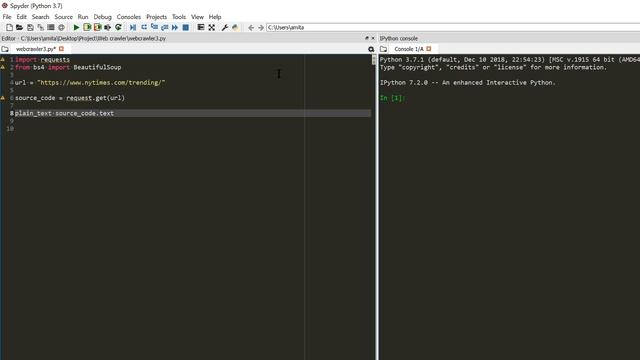Run the file with the green play icon

(x=76, y=27)
